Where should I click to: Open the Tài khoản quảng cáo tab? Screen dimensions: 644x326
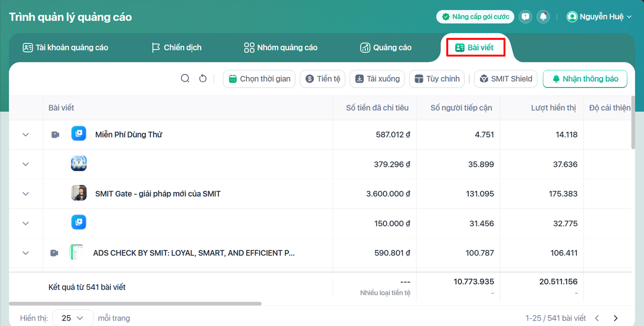65,47
